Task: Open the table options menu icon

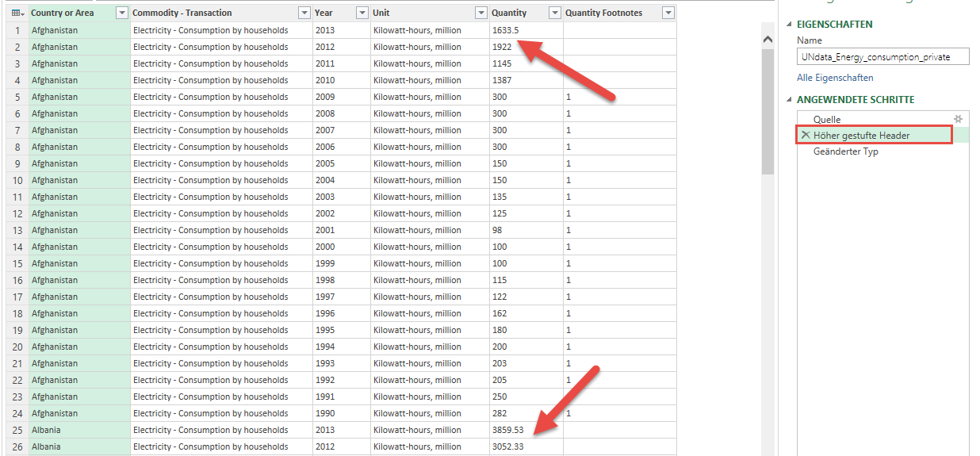Action: pos(17,13)
